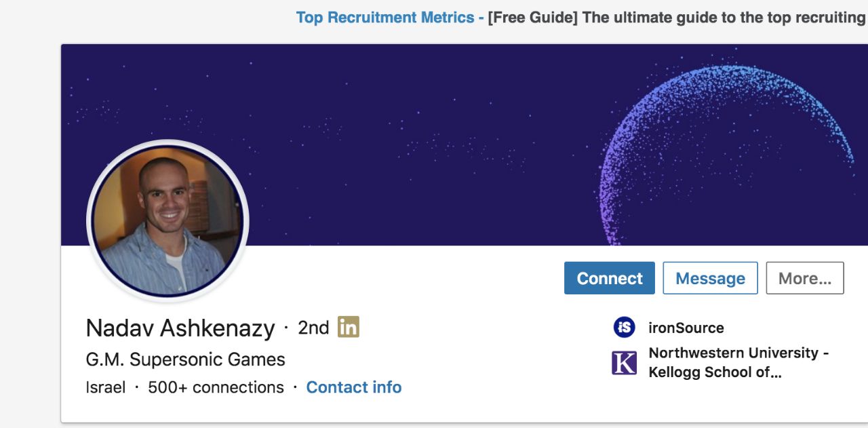This screenshot has width=868, height=428.
Task: Expand the More... options dropdown
Action: (805, 278)
